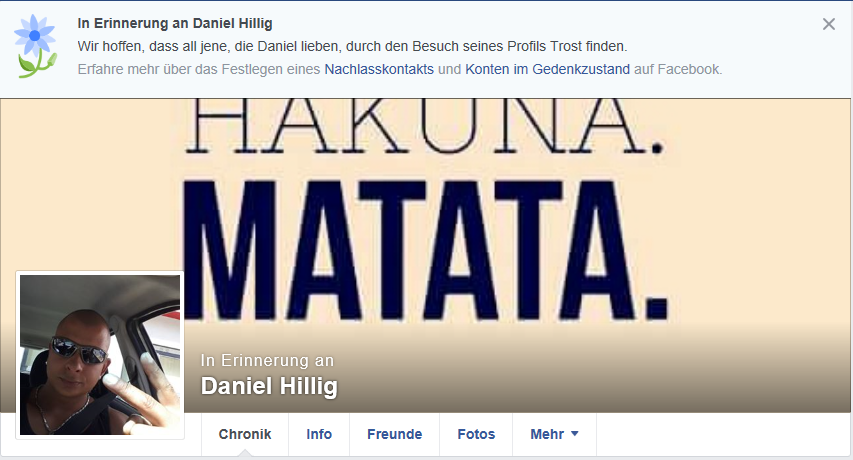Close the memorial notice with the X
The width and height of the screenshot is (853, 460).
click(x=829, y=24)
